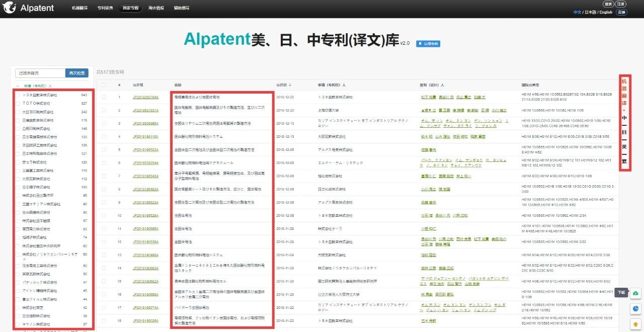Check the 大日本印刷株式会社 filter checkbox
Image resolution: width=644 pixels, height=332 pixels.
[x=18, y=112]
